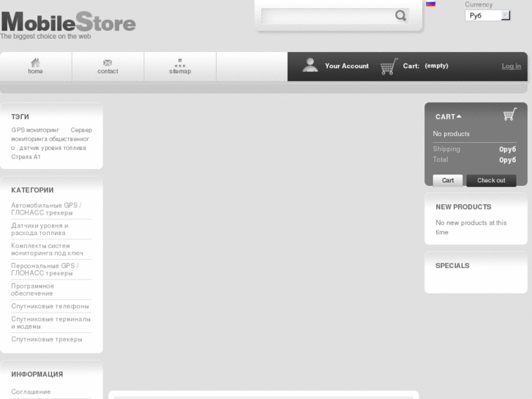Click the Cart: (empty) header text
Viewport: 532px width, 399px height.
pyautogui.click(x=425, y=66)
